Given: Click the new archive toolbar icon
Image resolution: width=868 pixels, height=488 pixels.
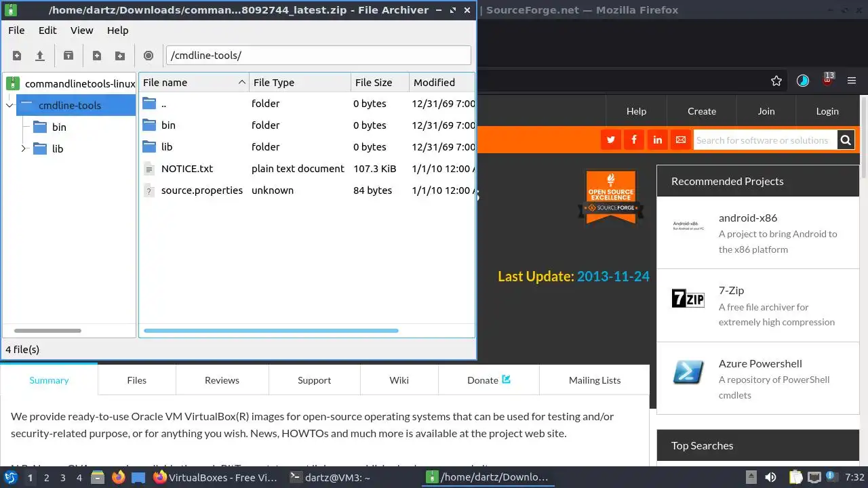Looking at the screenshot, I should pyautogui.click(x=17, y=56).
